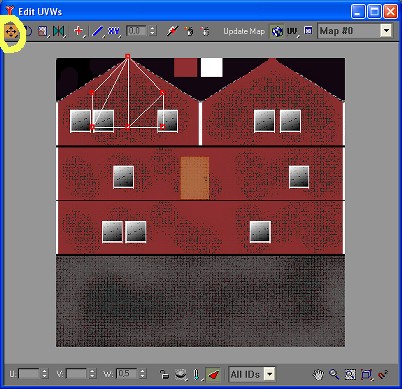This screenshot has width=402, height=389.
Task: Open the Map #0 dropdown
Action: coord(386,31)
